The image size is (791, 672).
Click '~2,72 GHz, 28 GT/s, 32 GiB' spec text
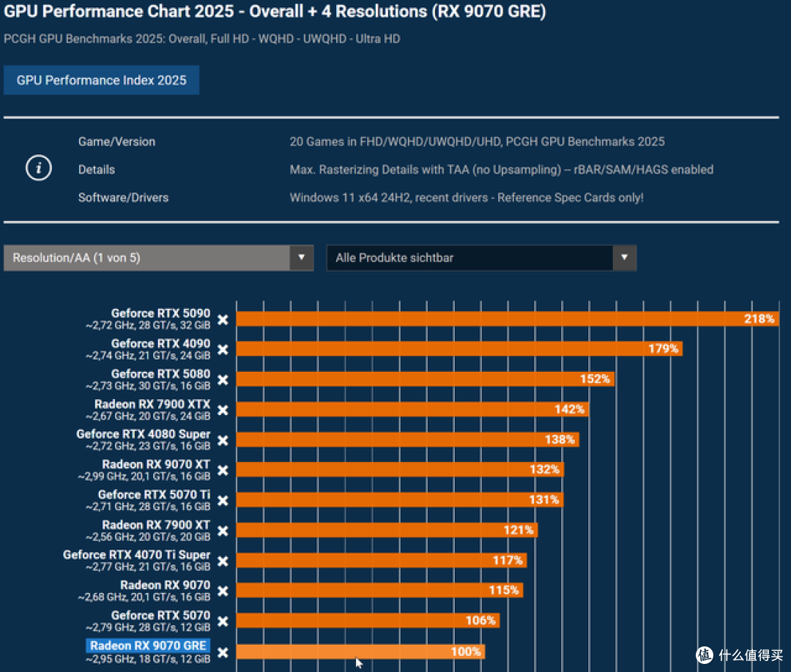148,325
